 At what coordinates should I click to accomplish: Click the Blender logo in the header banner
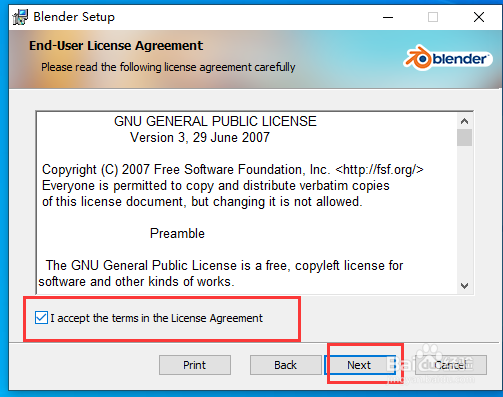pyautogui.click(x=447, y=58)
